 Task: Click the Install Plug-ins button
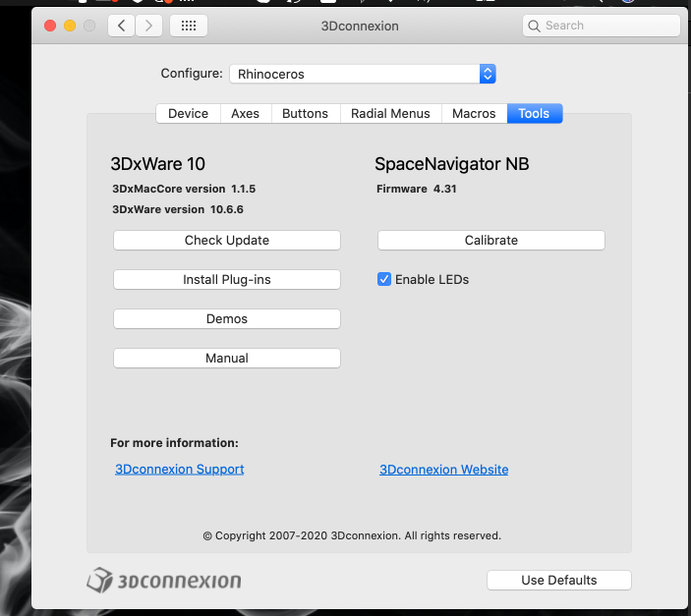(227, 279)
